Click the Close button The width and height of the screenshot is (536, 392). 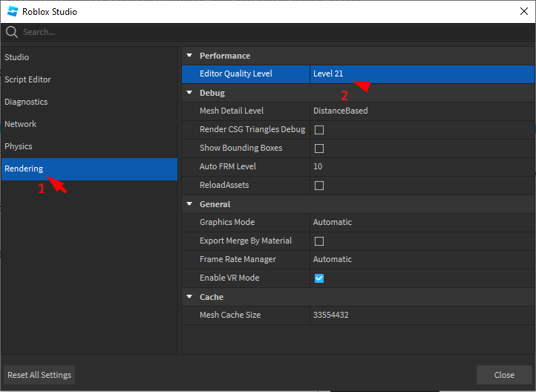coord(504,375)
